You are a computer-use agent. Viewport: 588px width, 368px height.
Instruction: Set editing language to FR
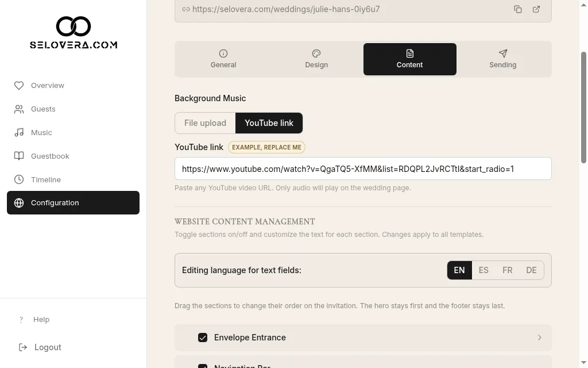click(x=508, y=270)
